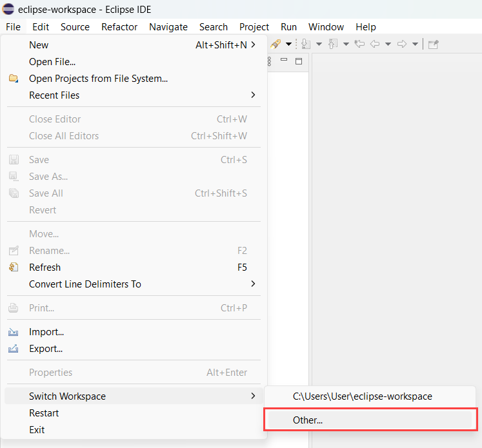Expand the Switch Workspace submenu arrow
The image size is (482, 448).
tap(253, 396)
